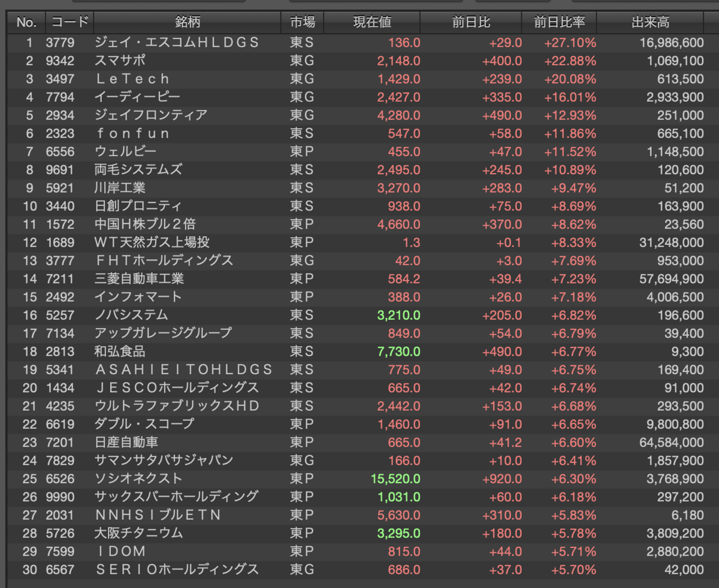
Task: Select 日産自動車 in the ranking
Action: pyautogui.click(x=126, y=442)
